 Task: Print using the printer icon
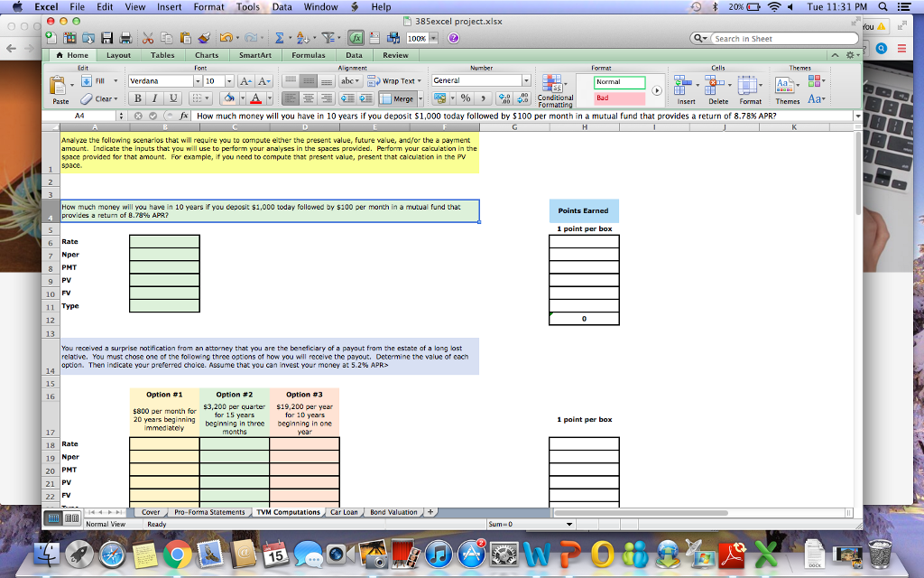[x=125, y=38]
